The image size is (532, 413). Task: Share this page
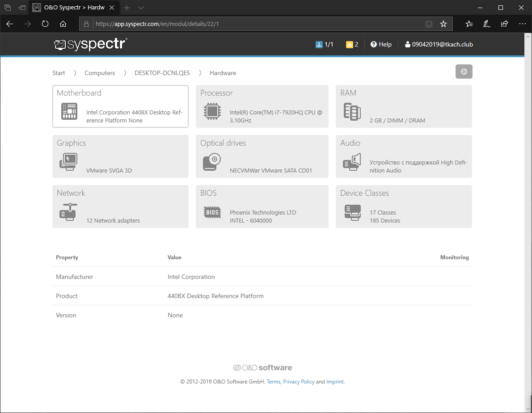505,24
